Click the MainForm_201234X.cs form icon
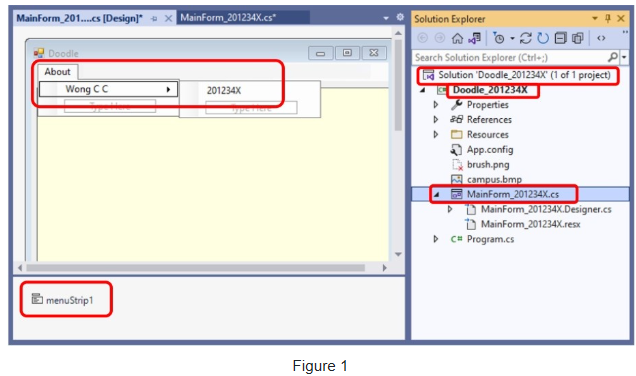This screenshot has height=376, width=636. [x=457, y=194]
